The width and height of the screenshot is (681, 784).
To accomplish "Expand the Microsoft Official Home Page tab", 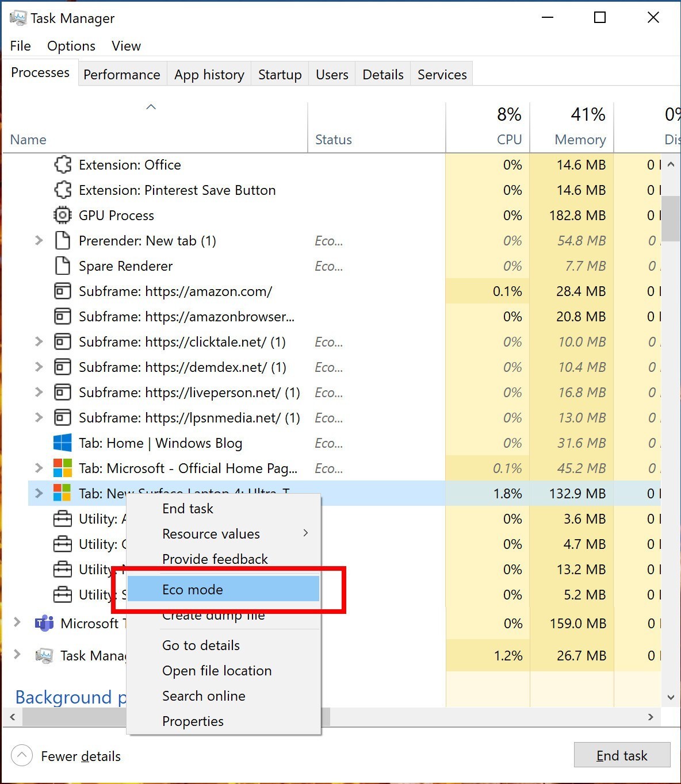I will pos(39,468).
